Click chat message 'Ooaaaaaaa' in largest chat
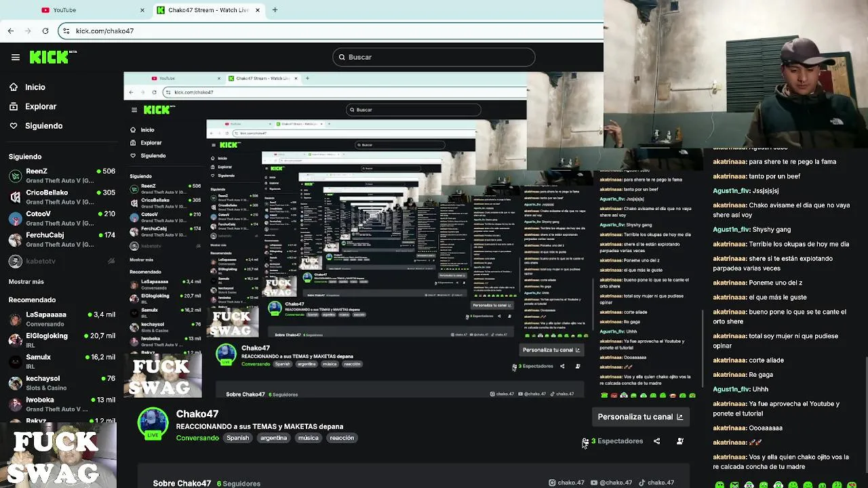The width and height of the screenshot is (868, 488). point(766,428)
